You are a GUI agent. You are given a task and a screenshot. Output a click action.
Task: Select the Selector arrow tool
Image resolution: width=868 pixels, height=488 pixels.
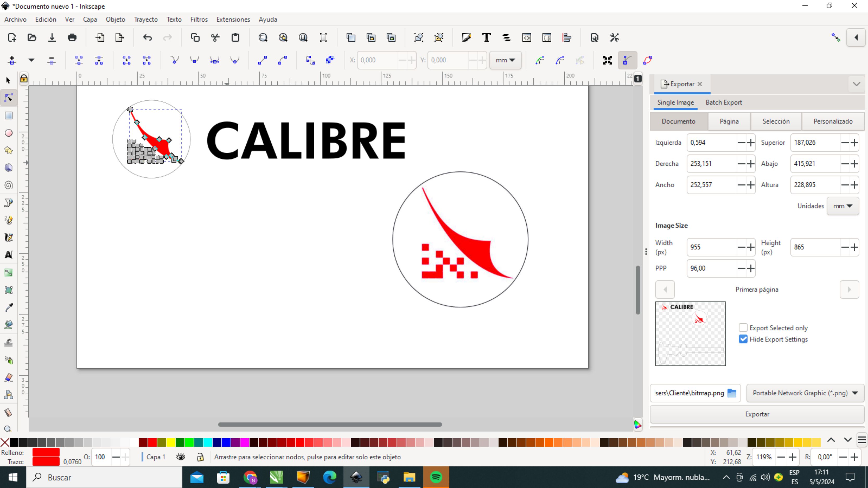[8, 80]
